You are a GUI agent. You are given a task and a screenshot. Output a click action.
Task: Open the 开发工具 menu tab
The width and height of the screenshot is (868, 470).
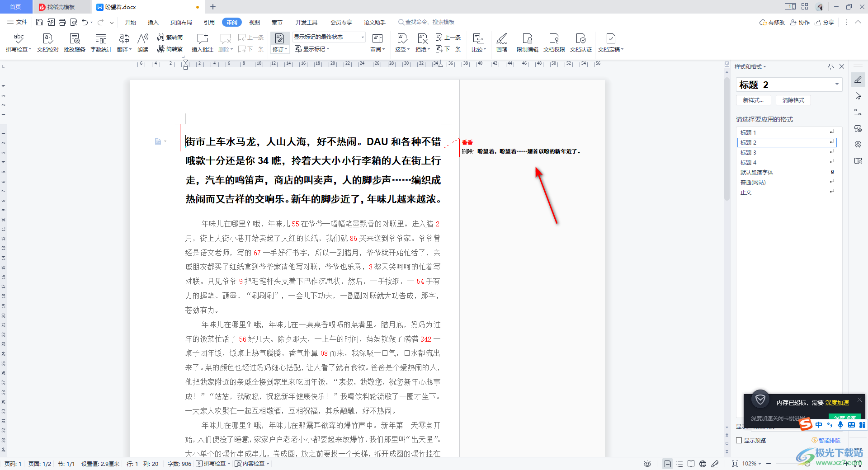(x=307, y=22)
